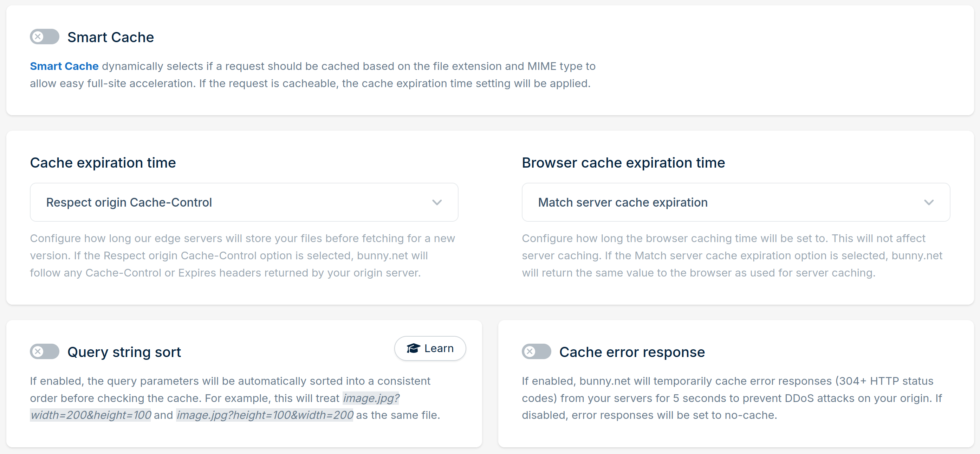Click the Smart Cache section heading

coord(111,37)
